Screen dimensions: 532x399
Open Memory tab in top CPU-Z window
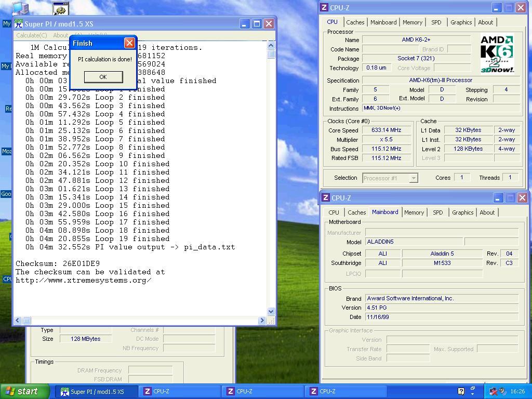point(412,22)
